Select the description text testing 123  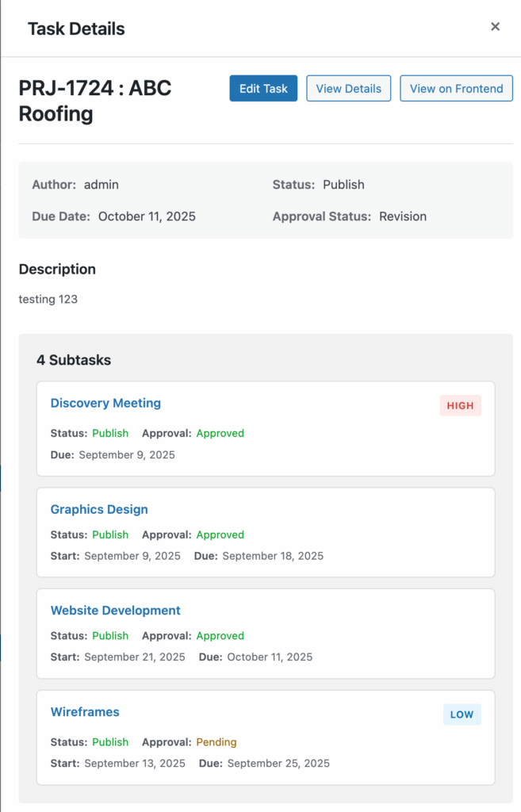tap(48, 300)
